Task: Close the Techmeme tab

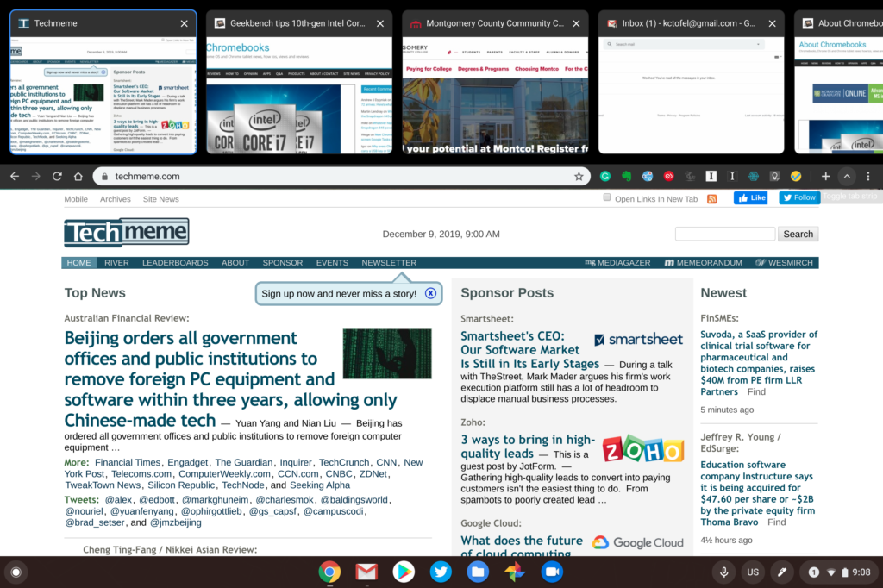Action: (185, 23)
